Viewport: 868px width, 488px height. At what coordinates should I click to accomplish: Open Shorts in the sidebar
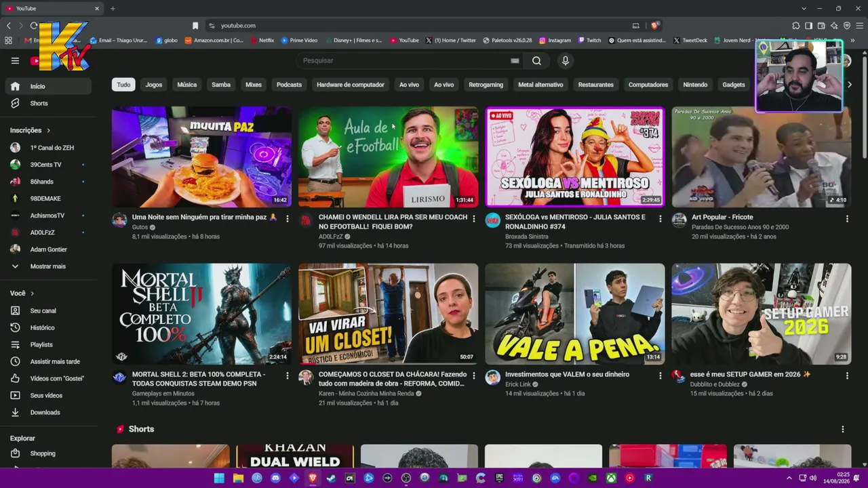click(47, 103)
